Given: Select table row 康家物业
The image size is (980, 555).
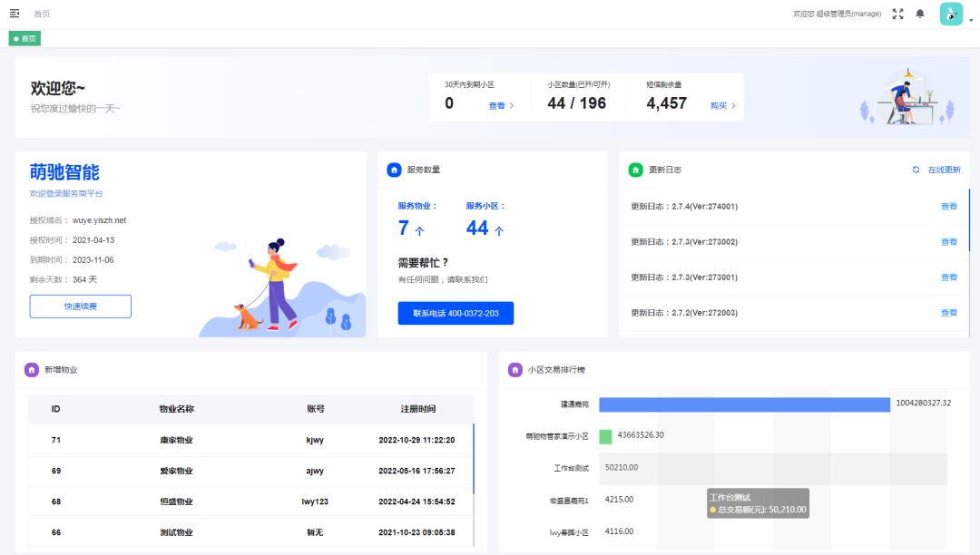Looking at the screenshot, I should [x=250, y=440].
